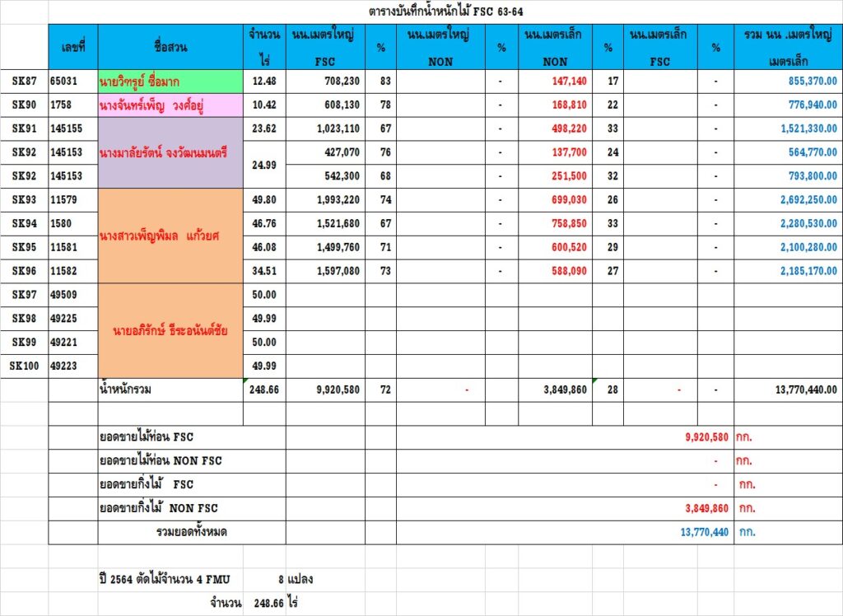Image resolution: width=843 pixels, height=616 pixels.
Task: Select total 793,800.00
Action: point(788,176)
